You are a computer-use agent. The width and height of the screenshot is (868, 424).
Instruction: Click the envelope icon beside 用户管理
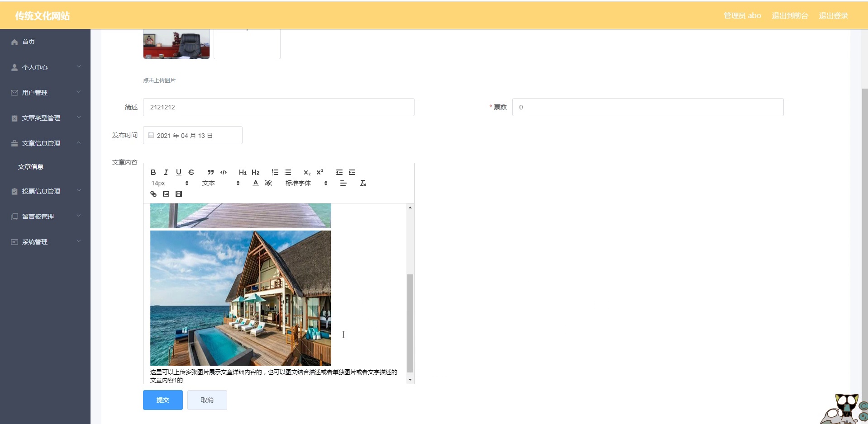pyautogui.click(x=14, y=93)
